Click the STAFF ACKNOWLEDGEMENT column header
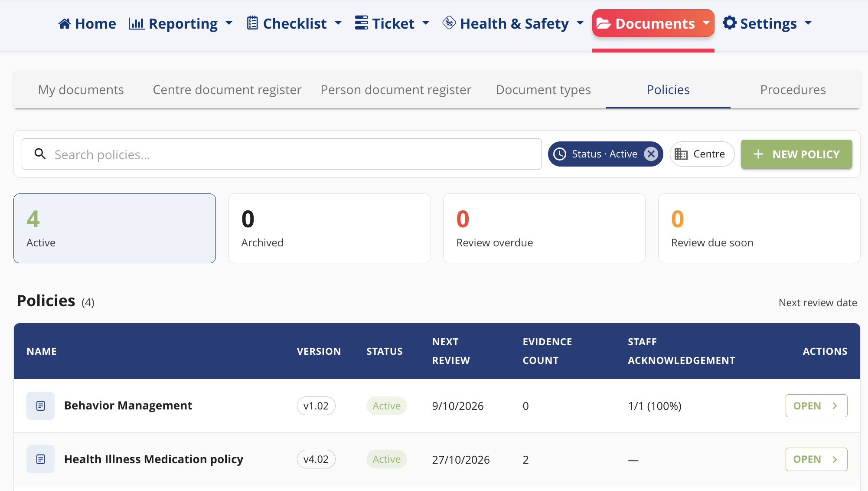868x491 pixels. 681,351
